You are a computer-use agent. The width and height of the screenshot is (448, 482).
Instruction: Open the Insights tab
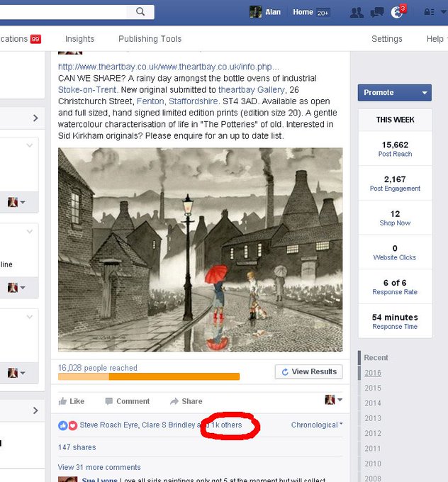[x=79, y=39]
